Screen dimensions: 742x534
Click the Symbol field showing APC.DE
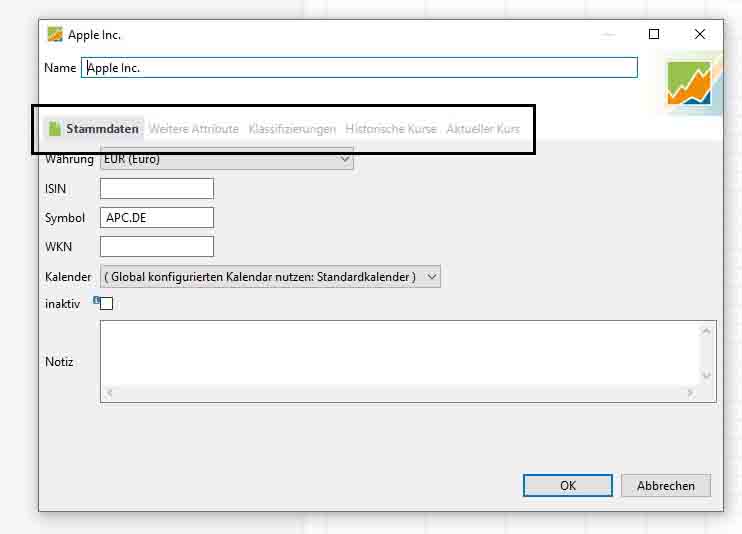click(157, 218)
